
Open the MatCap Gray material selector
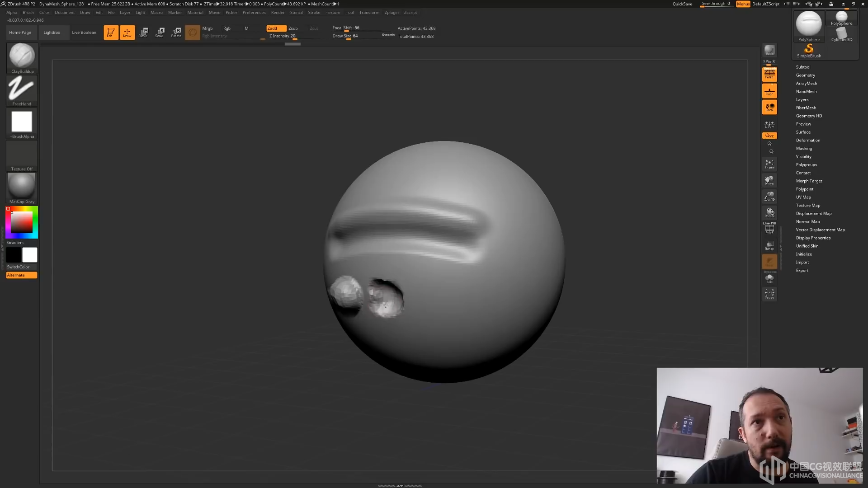pos(22,188)
